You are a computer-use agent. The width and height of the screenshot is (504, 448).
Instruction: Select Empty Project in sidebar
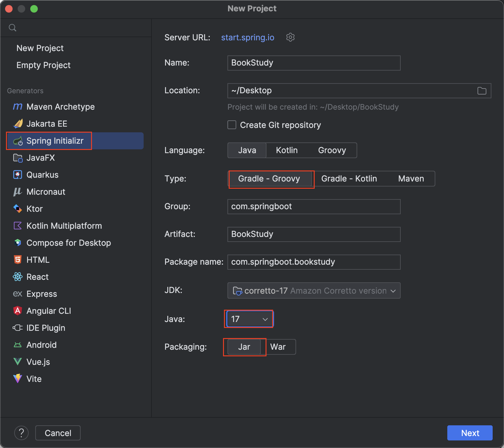click(x=43, y=65)
